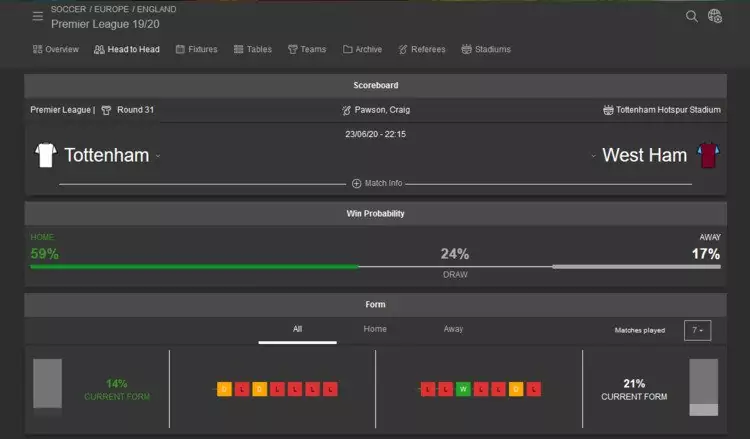Click the referee whistle icon beside Pawson
Image resolution: width=750 pixels, height=439 pixels.
point(346,110)
